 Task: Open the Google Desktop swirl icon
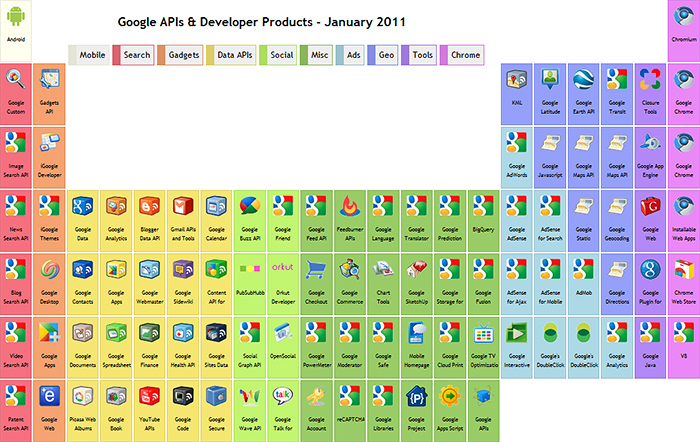pos(49,270)
